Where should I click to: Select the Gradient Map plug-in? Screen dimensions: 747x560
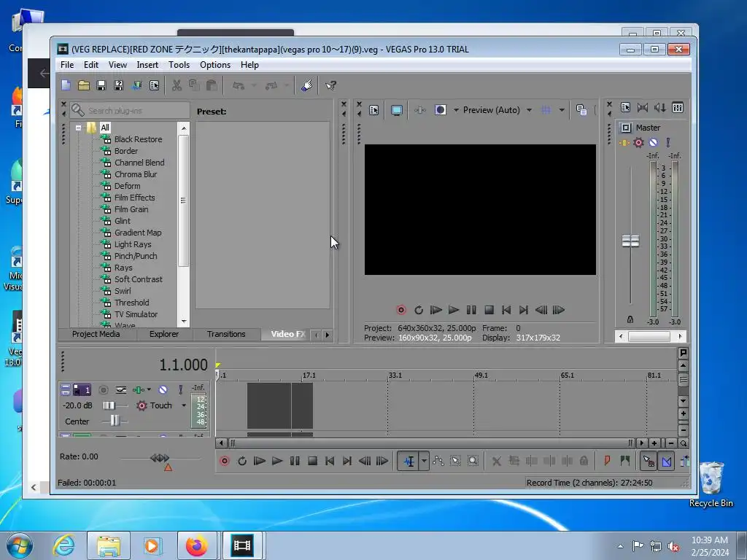pos(138,233)
